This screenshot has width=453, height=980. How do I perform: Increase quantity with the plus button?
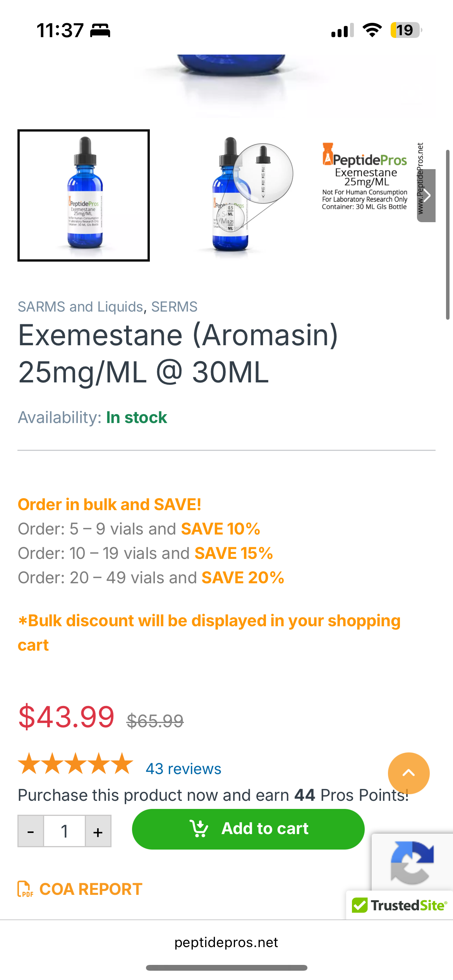coord(98,831)
